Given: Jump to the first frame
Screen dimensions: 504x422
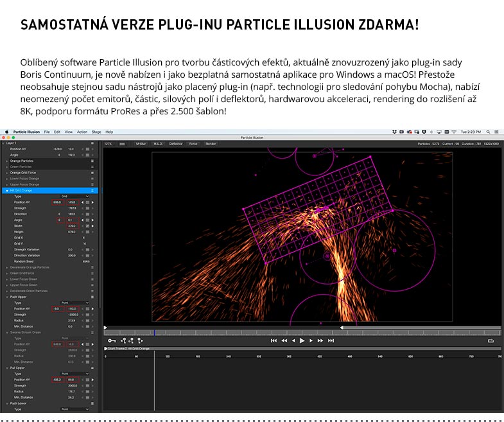Looking at the screenshot, I should [x=274, y=340].
